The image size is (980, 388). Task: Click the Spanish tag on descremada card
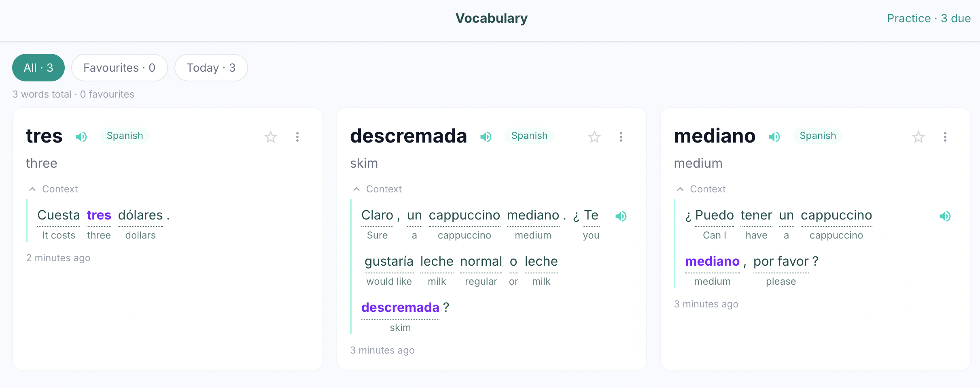pos(529,136)
